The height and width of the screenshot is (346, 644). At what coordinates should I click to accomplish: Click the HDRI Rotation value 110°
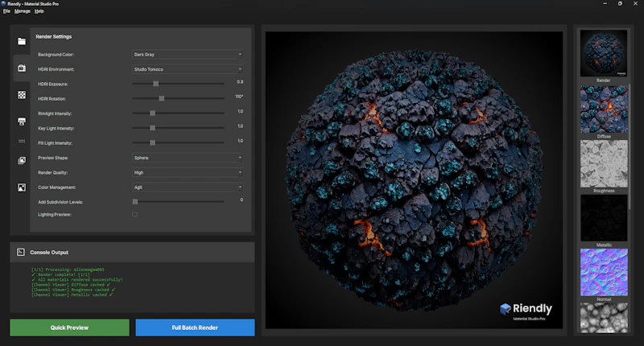click(239, 97)
